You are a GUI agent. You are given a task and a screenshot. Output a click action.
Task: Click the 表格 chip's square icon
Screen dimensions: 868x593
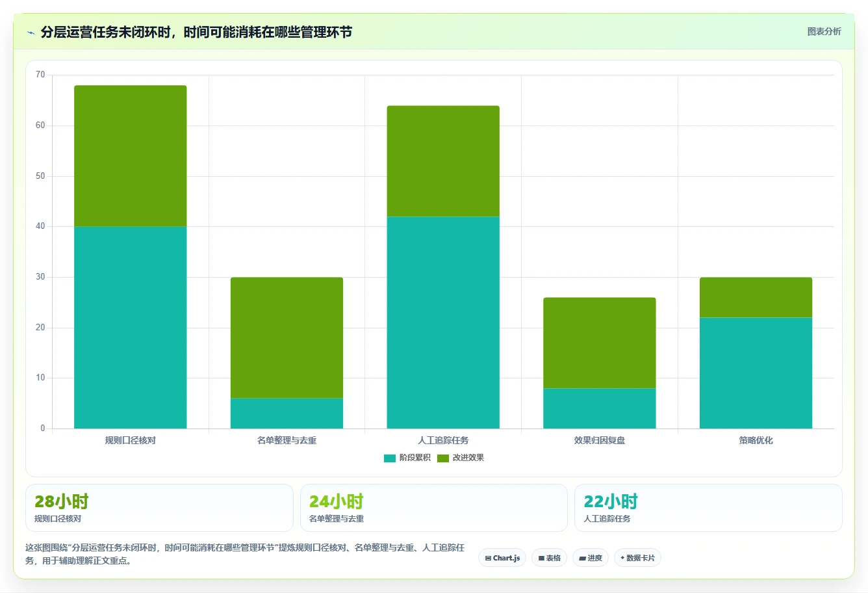(x=541, y=559)
